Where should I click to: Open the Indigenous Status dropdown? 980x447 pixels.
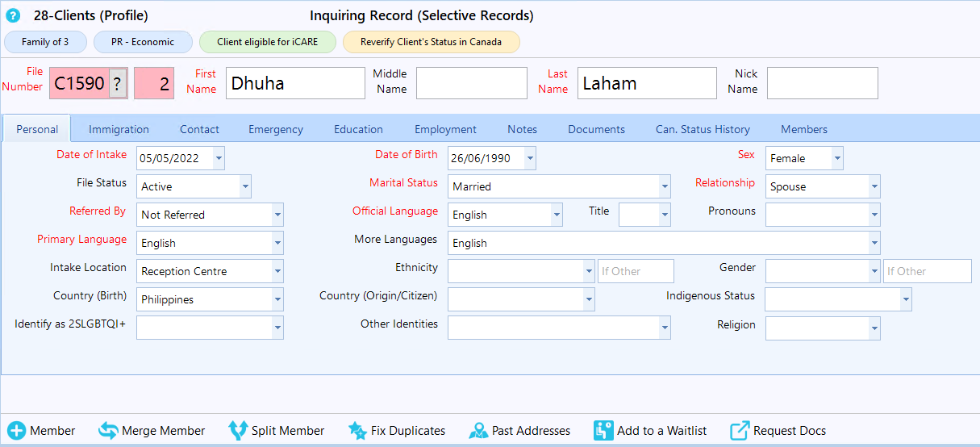[x=906, y=299]
